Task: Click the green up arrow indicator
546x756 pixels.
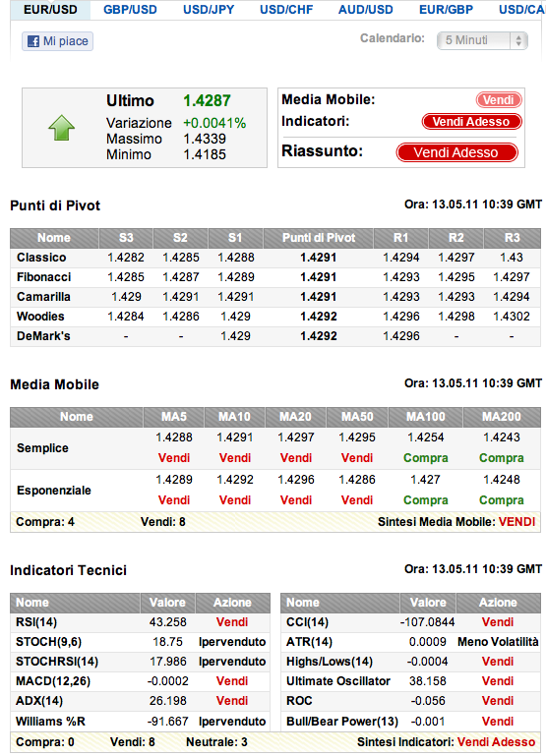Action: (62, 128)
